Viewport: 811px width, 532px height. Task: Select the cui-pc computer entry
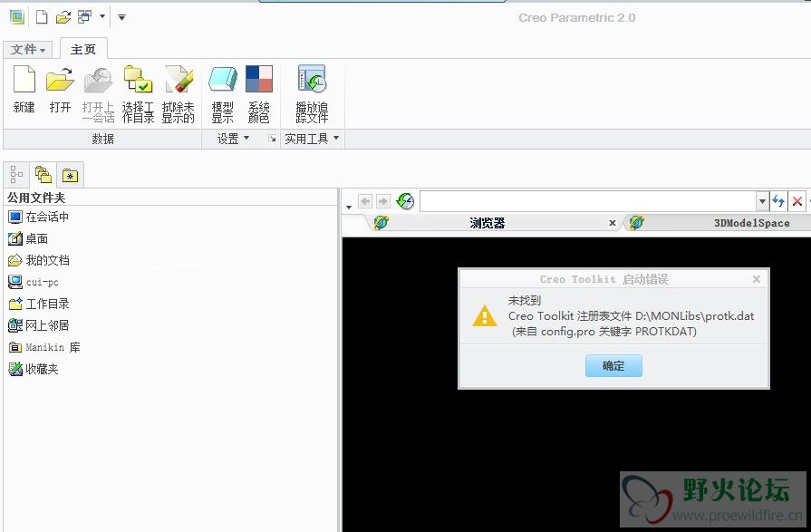pyautogui.click(x=34, y=282)
